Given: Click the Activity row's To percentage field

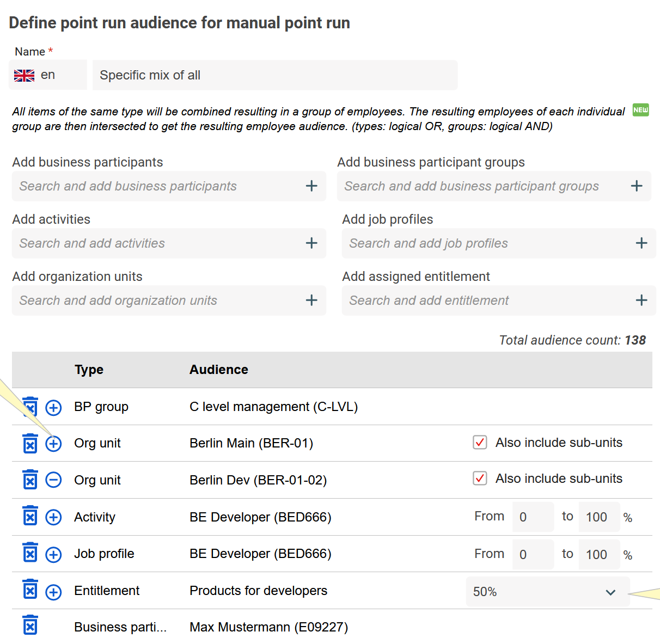Looking at the screenshot, I should click(598, 517).
